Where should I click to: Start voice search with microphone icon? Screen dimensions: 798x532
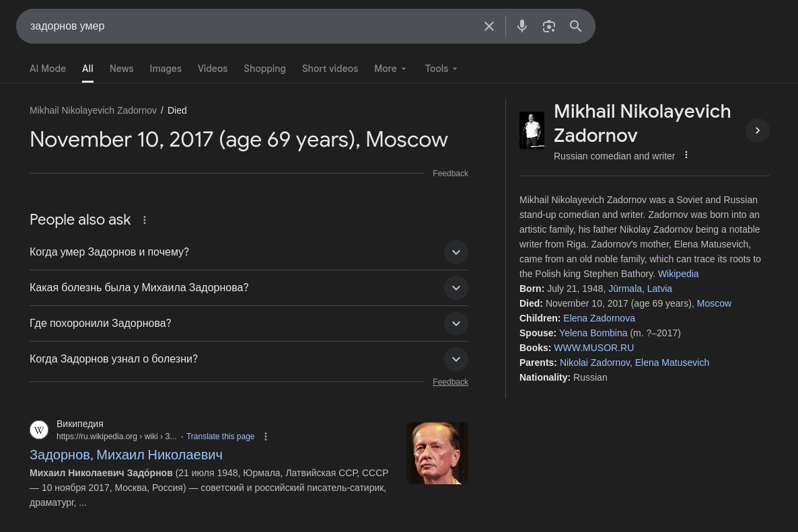click(x=521, y=26)
